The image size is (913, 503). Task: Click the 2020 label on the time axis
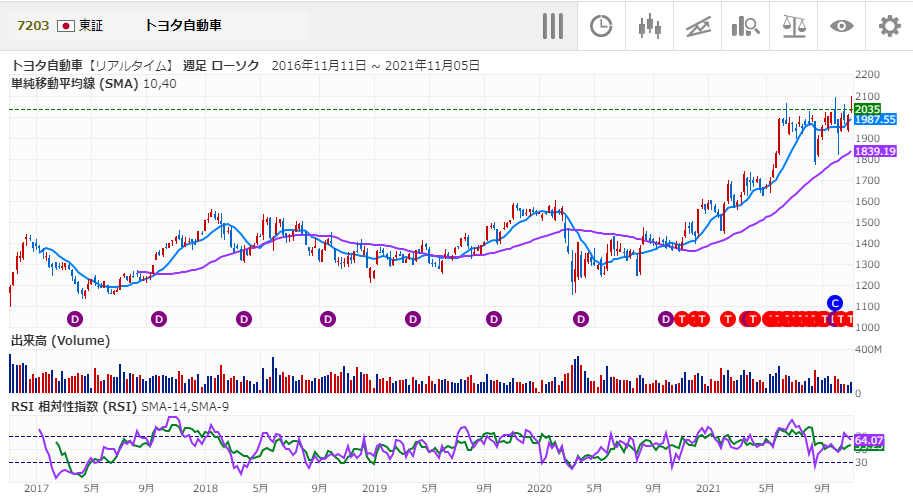pos(539,488)
